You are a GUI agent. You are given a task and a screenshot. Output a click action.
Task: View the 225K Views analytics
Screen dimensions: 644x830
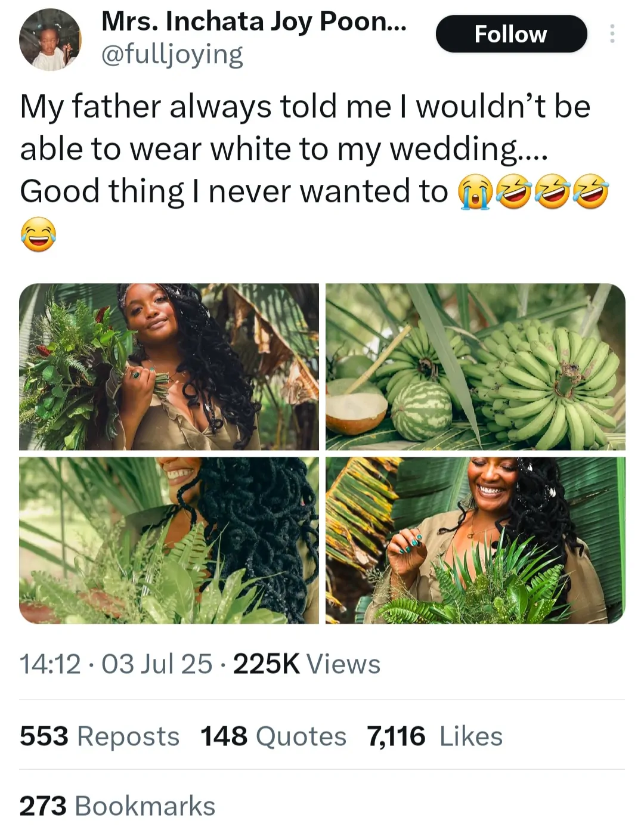306,664
